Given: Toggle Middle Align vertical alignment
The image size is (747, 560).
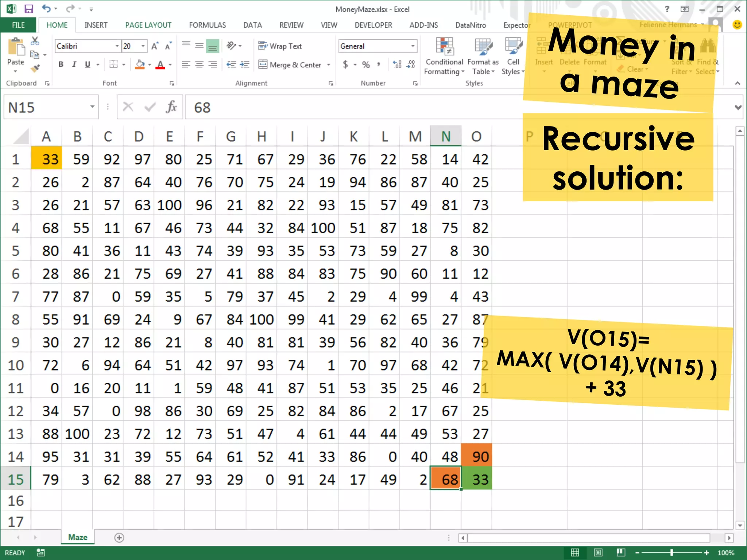Looking at the screenshot, I should coord(199,46).
